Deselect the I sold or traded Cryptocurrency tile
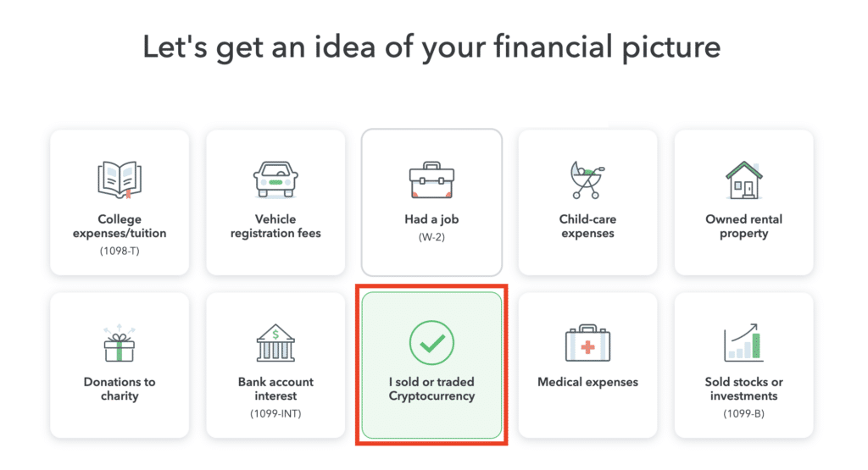Viewport: 868px width, 470px height. click(431, 365)
